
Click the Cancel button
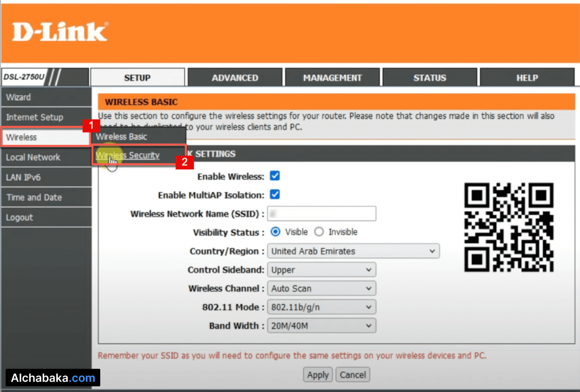pos(353,374)
